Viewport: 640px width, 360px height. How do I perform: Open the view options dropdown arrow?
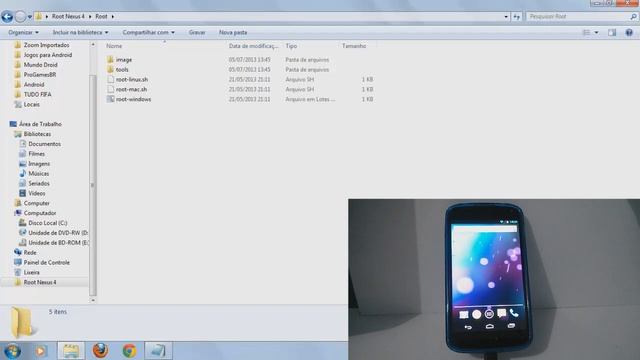596,32
